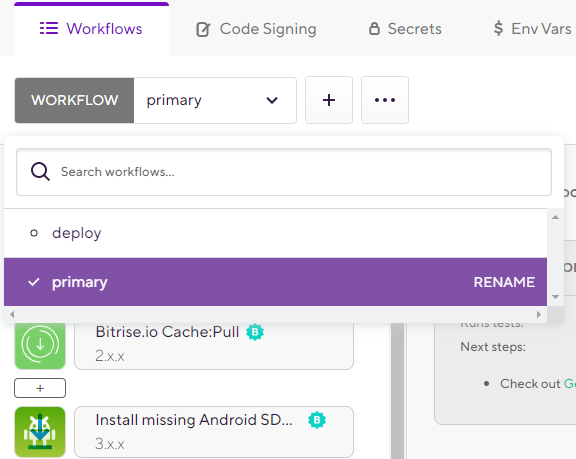This screenshot has width=576, height=459.
Task: Click the 'Next steps:' text
Action: (493, 347)
